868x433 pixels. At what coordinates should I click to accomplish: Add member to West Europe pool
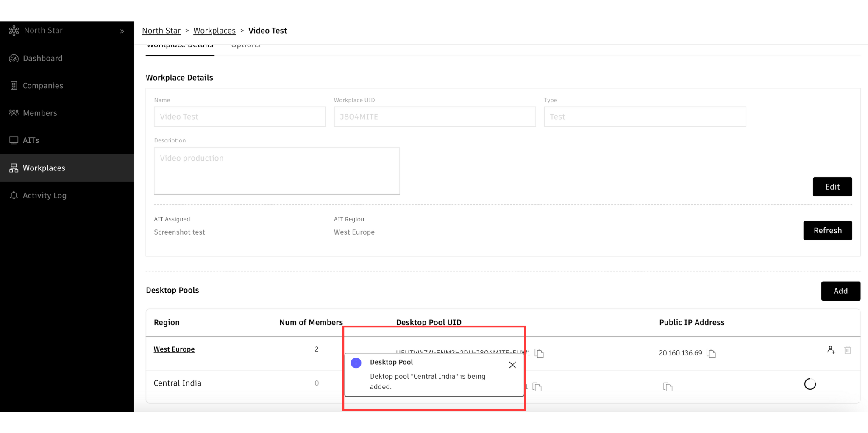point(831,350)
